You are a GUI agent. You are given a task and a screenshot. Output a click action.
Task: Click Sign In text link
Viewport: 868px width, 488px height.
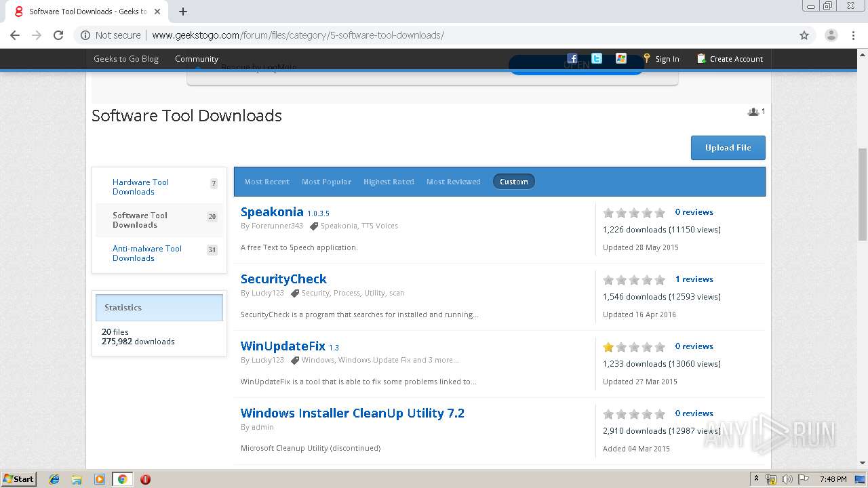coord(667,59)
